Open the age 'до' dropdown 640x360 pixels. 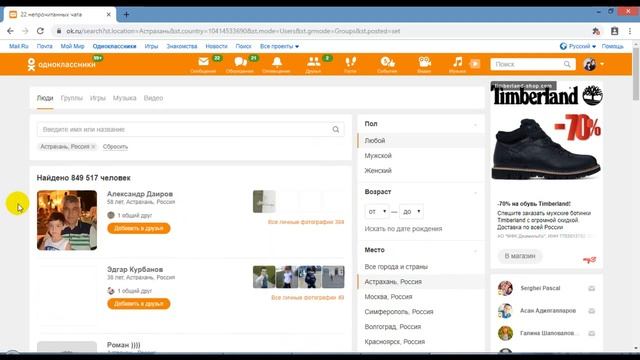click(x=411, y=211)
